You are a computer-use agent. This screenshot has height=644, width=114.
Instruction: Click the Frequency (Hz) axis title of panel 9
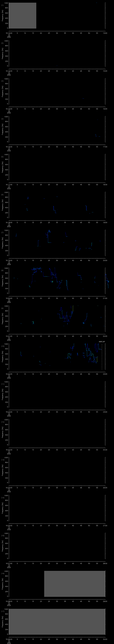click(x=3, y=318)
